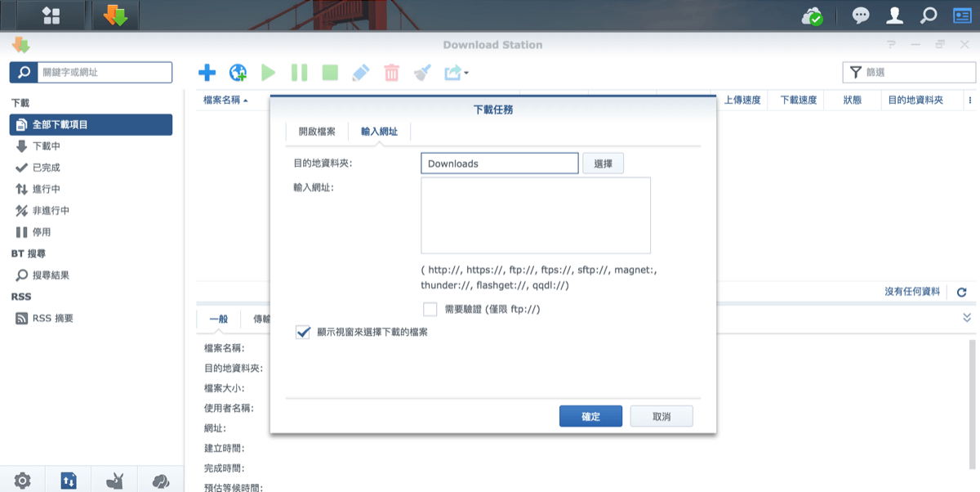This screenshot has width=980, height=492.
Task: Uncheck 顯示視窗來選擇下載的檔案 checkbox
Action: [x=303, y=332]
